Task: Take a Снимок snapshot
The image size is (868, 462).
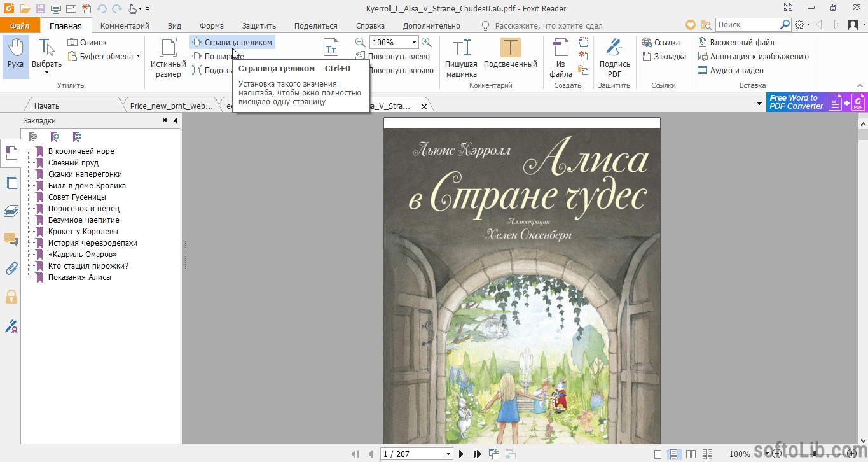Action: [87, 42]
